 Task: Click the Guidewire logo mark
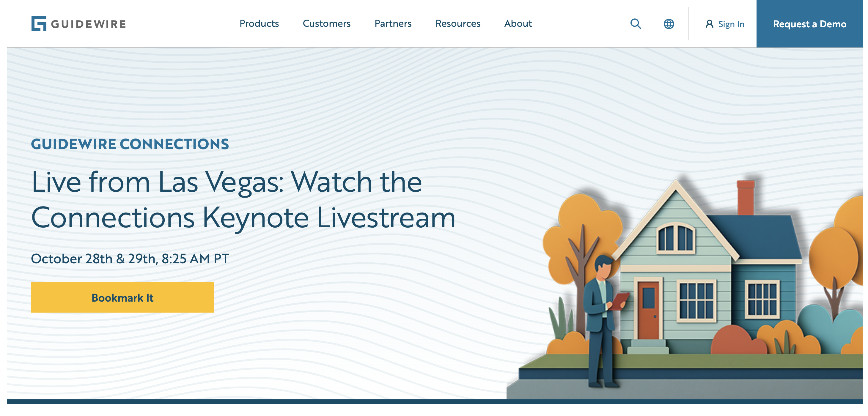[38, 23]
